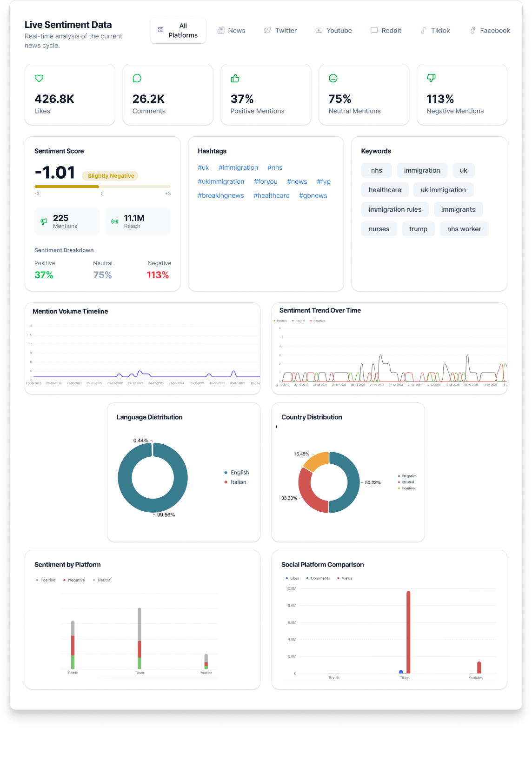The width and height of the screenshot is (532, 762).
Task: Click the speech bubble icon above Comments
Action: (x=137, y=78)
